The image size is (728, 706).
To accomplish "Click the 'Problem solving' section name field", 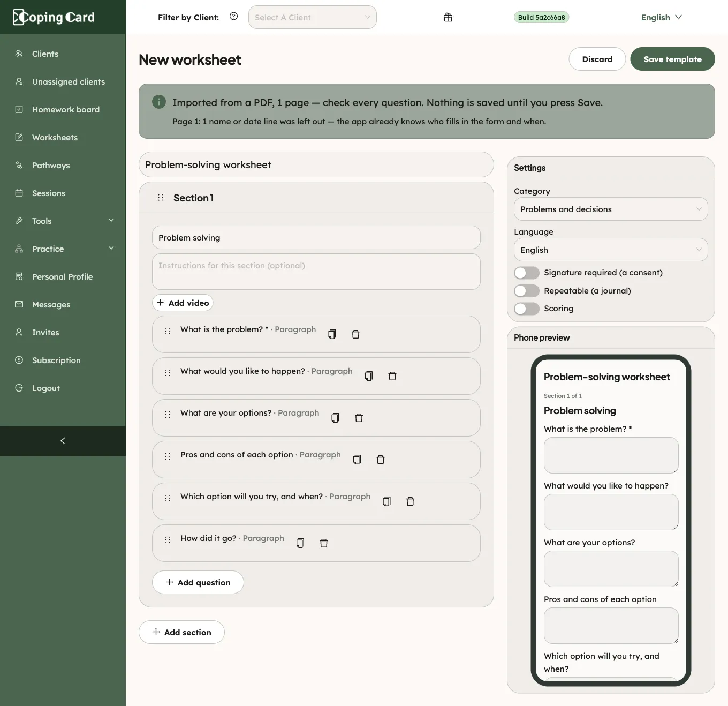I will tap(316, 237).
